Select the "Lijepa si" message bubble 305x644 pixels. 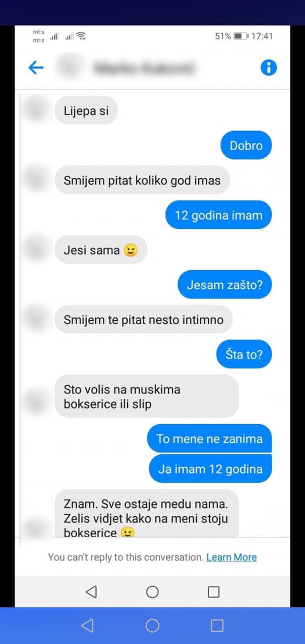pos(86,111)
